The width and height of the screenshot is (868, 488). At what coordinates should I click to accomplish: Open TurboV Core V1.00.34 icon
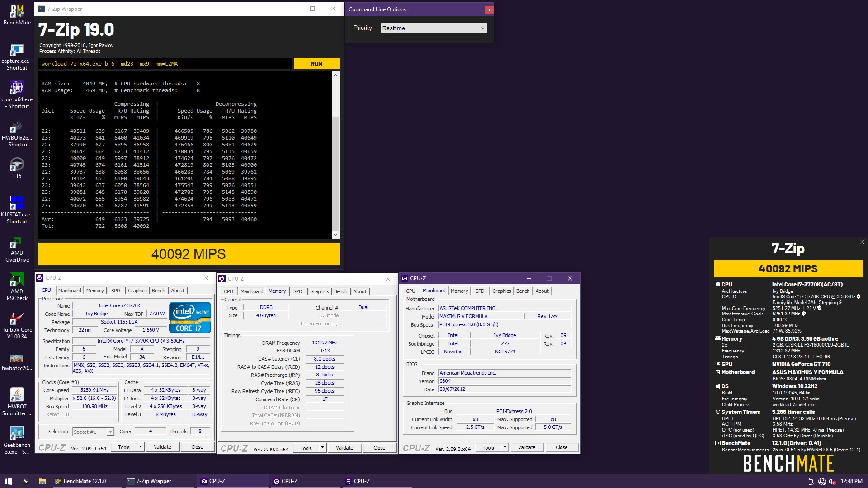[x=17, y=325]
